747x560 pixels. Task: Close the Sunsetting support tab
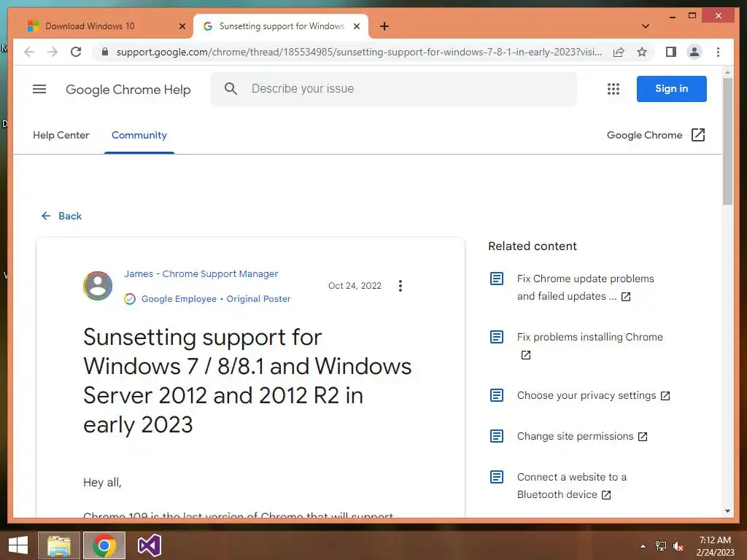tap(356, 26)
